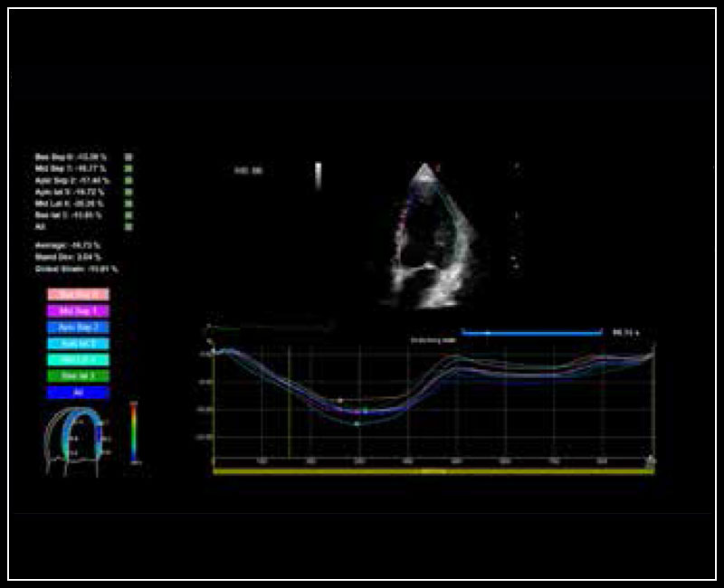Select the light blue Apic lat 3 button
This screenshot has height=588, width=724.
[x=79, y=343]
